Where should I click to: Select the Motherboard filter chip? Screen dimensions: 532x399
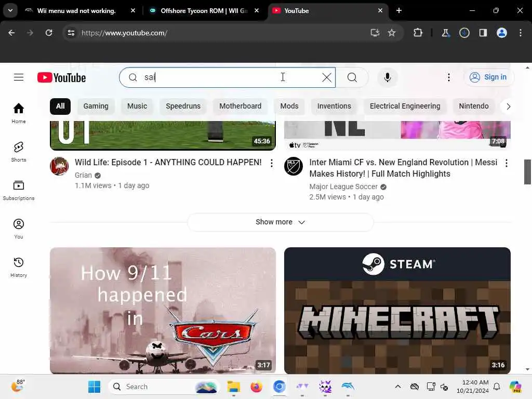point(240,106)
